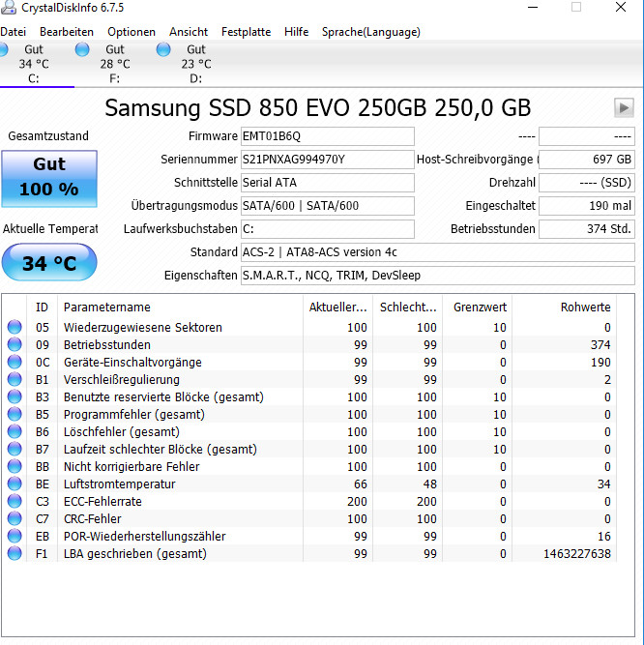Screen dimensions: 644x645
Task: Select the Luftstromtemperatur parameter name
Action: (120, 484)
